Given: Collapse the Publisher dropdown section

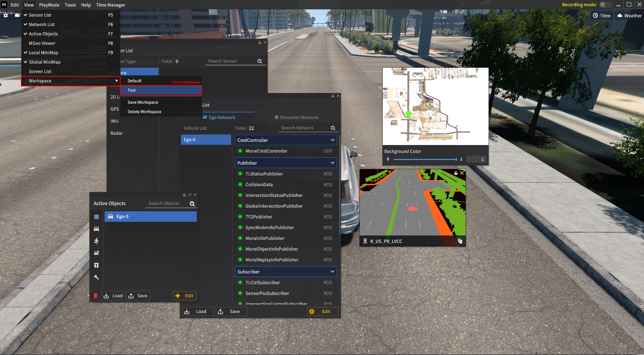Looking at the screenshot, I should pos(332,163).
